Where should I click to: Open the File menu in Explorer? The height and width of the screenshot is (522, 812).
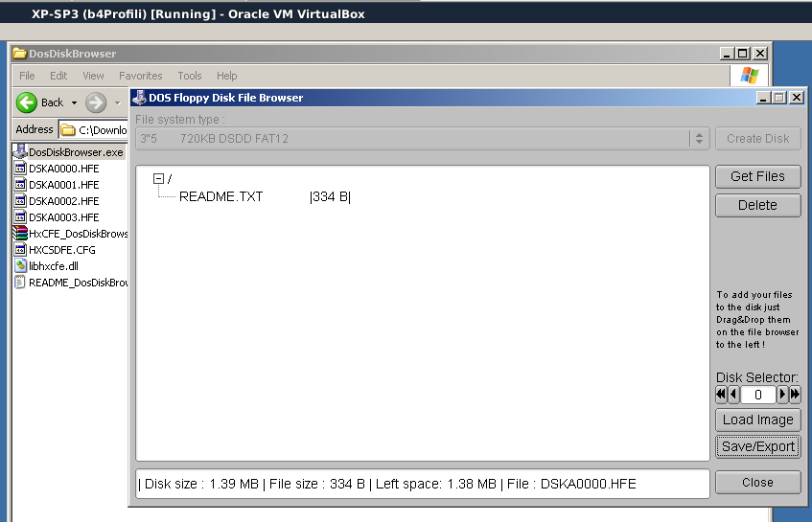27,76
